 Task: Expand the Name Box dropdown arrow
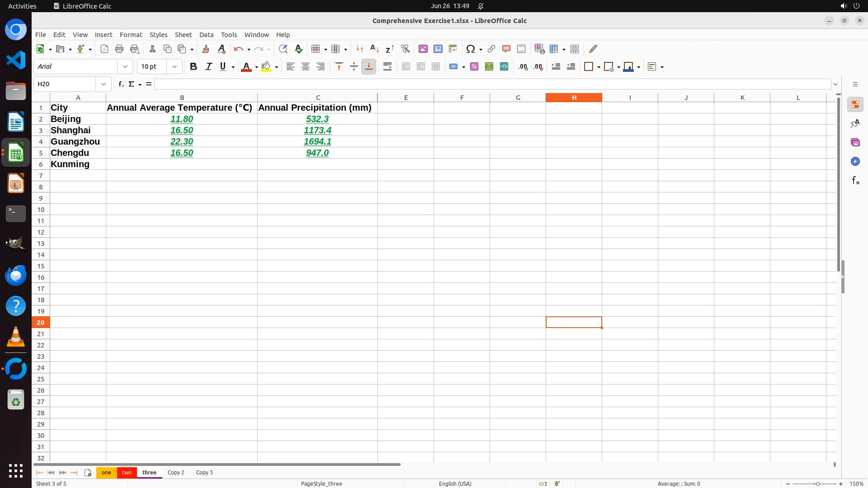pos(104,84)
